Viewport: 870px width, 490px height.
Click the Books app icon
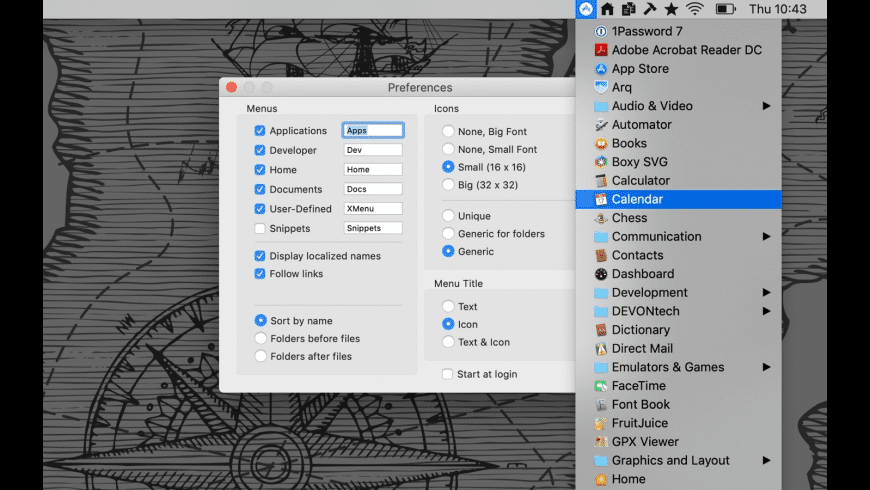(x=601, y=144)
